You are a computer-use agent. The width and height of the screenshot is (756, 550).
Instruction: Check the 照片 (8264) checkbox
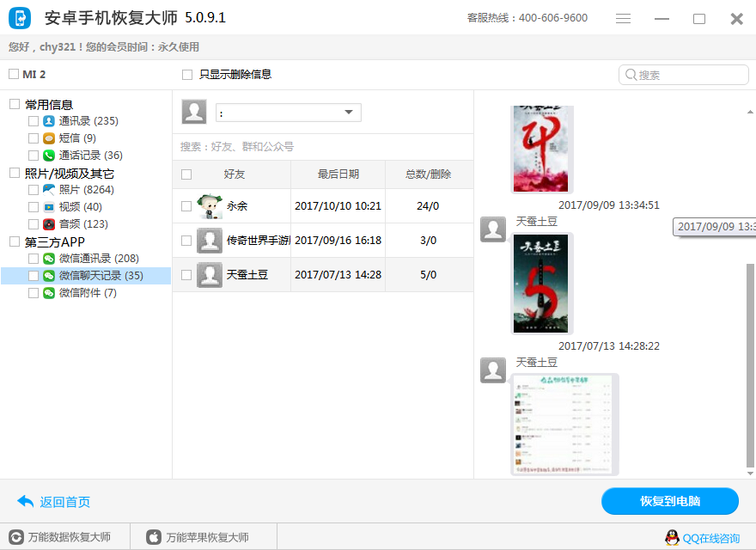coord(34,190)
